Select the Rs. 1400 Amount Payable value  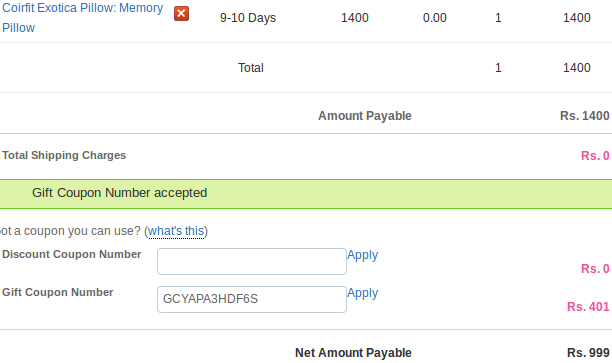585,116
